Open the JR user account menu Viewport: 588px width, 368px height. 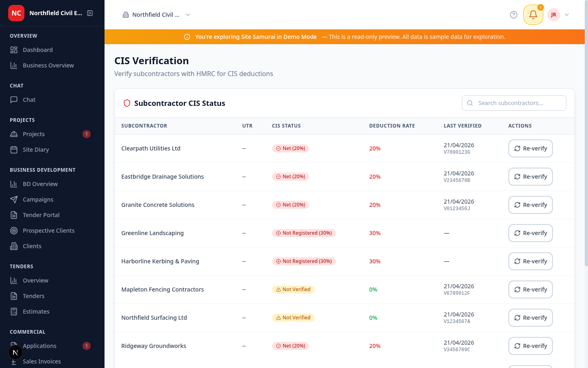coord(559,14)
